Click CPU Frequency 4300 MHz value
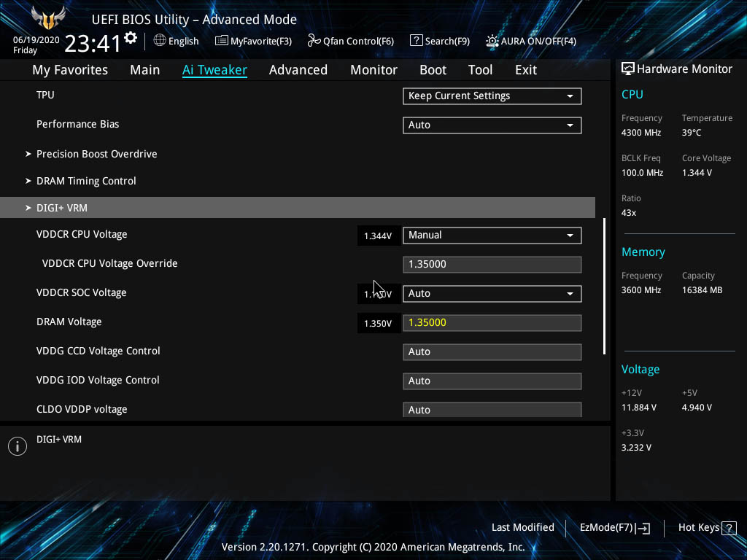The height and width of the screenshot is (560, 747). tap(641, 133)
